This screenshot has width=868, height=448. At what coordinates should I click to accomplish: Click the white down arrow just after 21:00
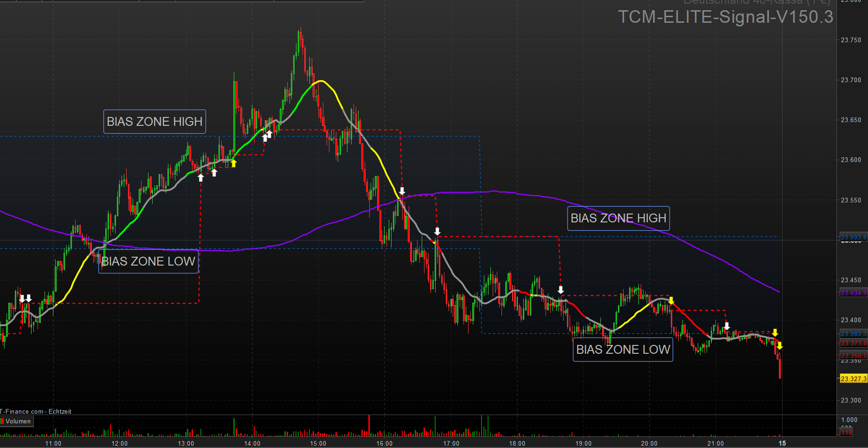pos(727,326)
